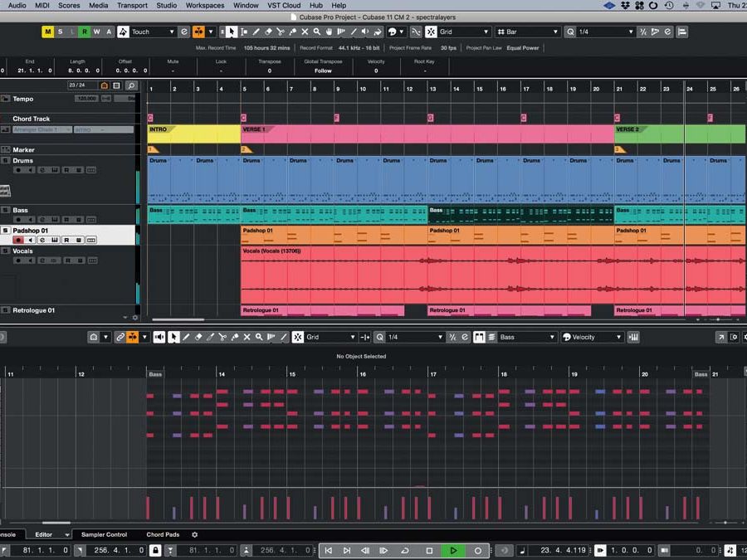Expand Auto-Scroll settings arrow in main toolbar
This screenshot has width=747, height=560.
click(x=211, y=32)
